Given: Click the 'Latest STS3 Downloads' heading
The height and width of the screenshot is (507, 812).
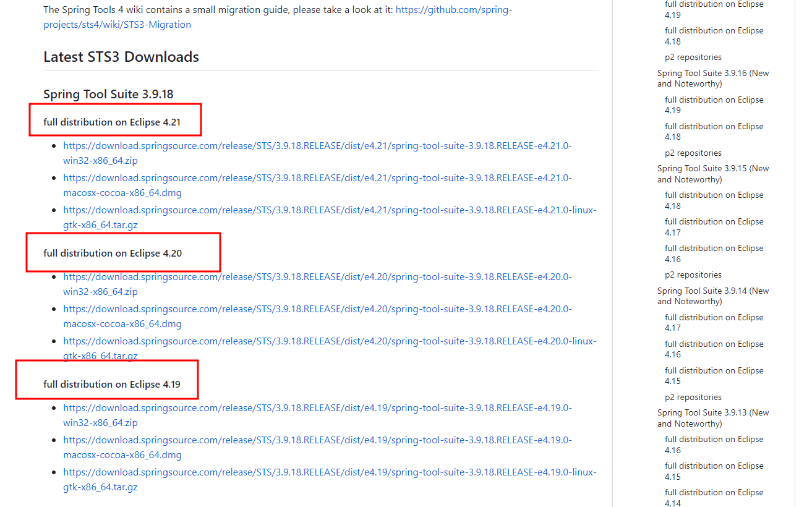Looking at the screenshot, I should point(121,57).
